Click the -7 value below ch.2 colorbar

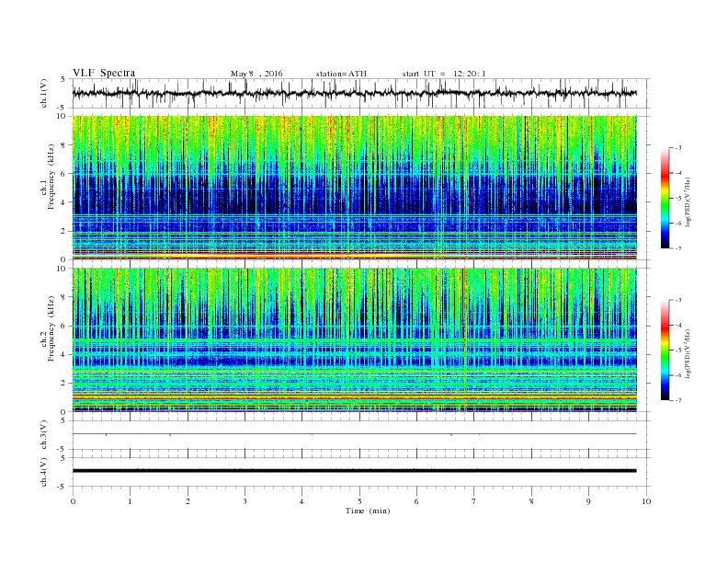[x=677, y=400]
